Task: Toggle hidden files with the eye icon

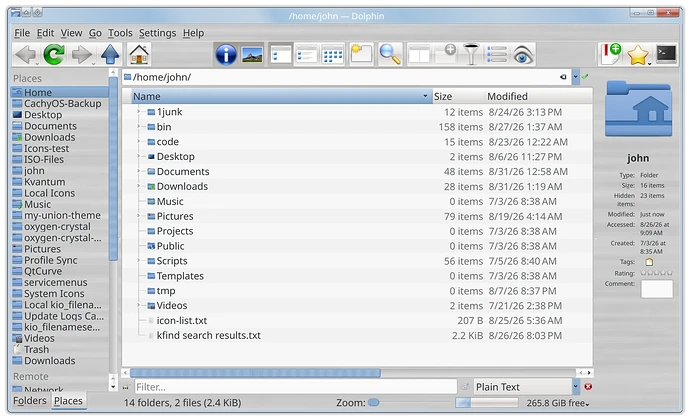Action: (x=523, y=55)
